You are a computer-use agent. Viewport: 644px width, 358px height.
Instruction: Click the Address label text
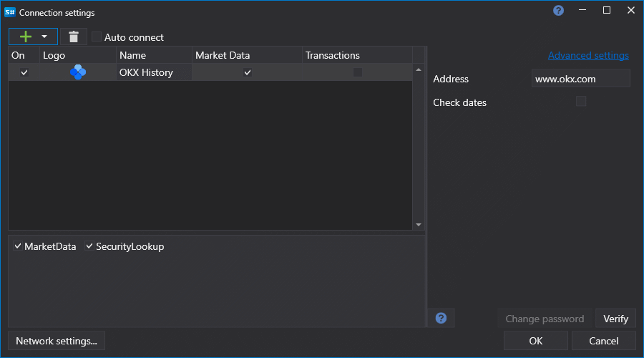[451, 79]
